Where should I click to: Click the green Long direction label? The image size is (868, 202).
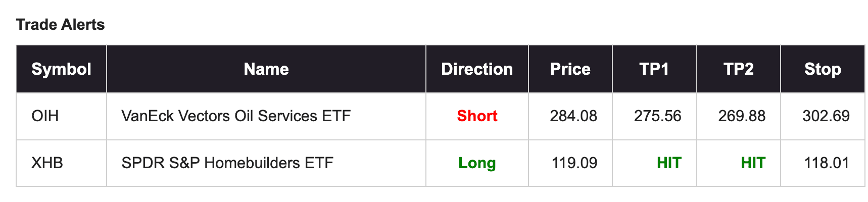(477, 163)
